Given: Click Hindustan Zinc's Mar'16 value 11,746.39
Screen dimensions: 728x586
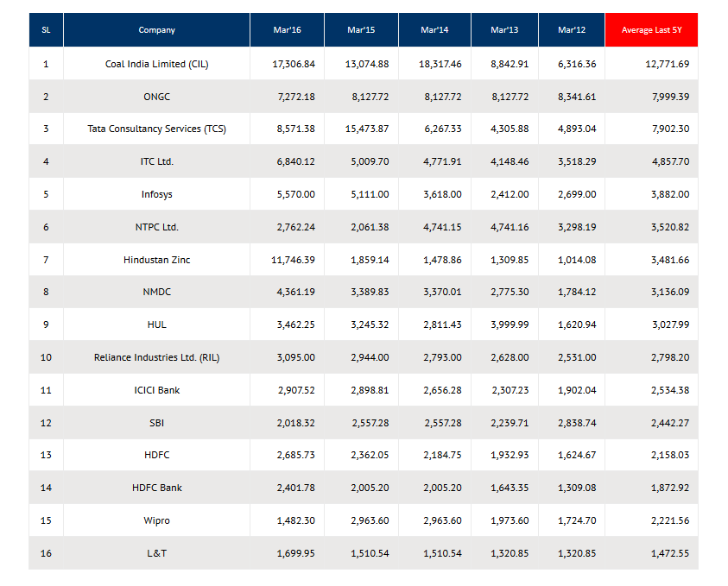Looking at the screenshot, I should tap(293, 260).
